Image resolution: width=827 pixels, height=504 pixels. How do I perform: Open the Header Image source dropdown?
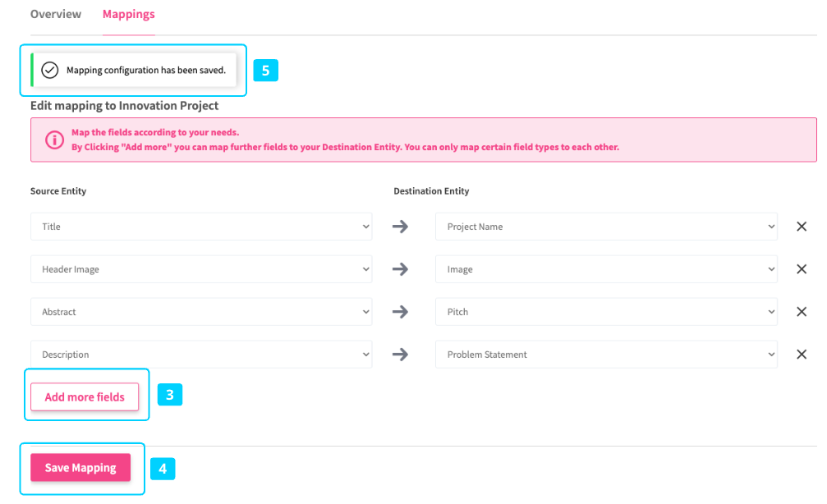click(201, 269)
